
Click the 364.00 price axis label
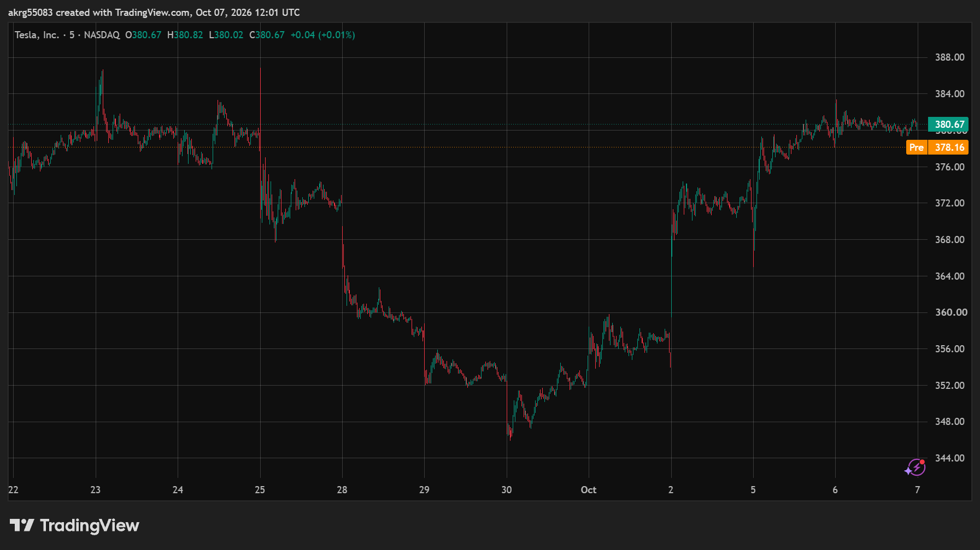(949, 276)
